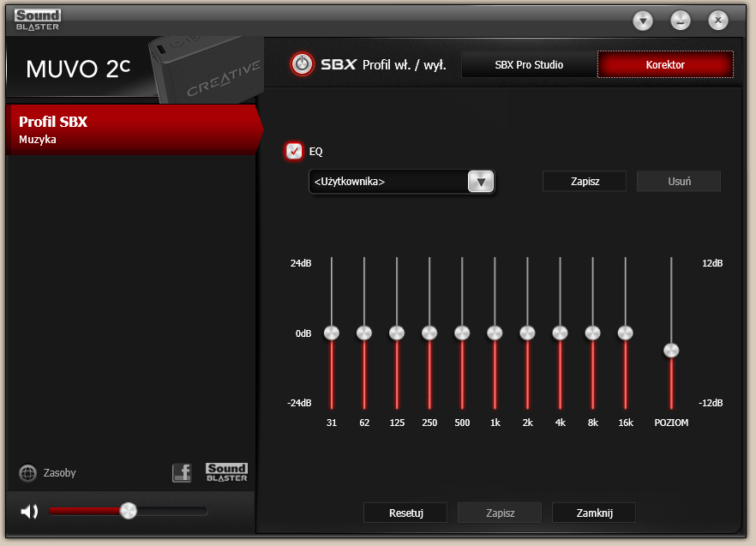The width and height of the screenshot is (756, 546).
Task: Click the 500 frequency label
Action: click(x=462, y=423)
